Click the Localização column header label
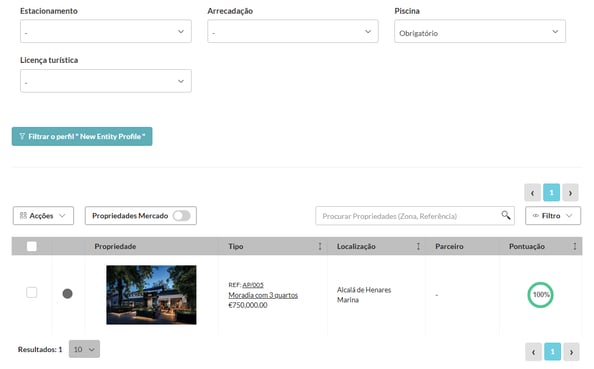Viewport: 594px width, 369px height. (356, 246)
